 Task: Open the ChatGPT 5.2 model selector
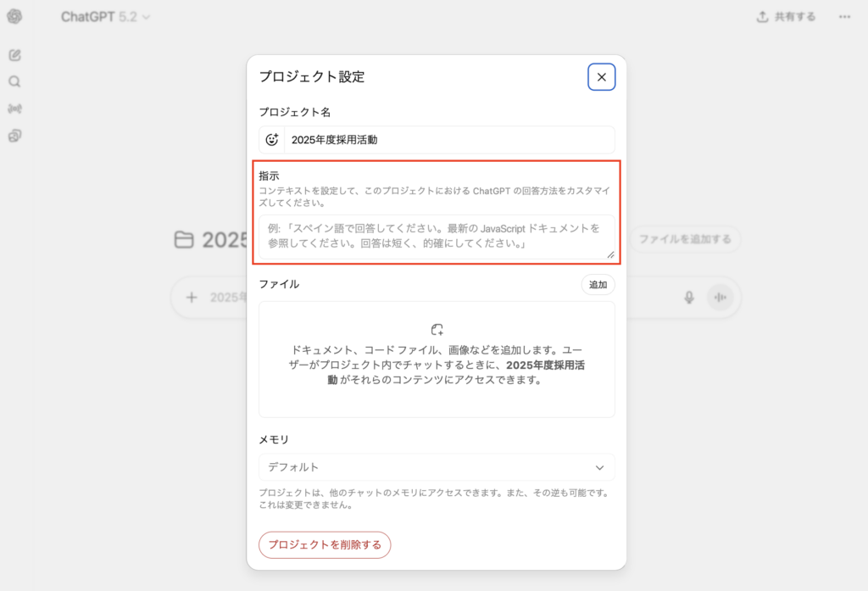click(105, 17)
